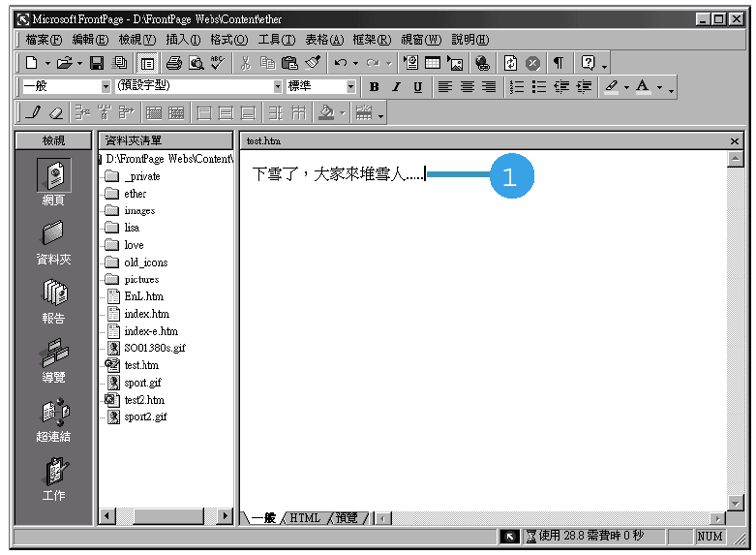This screenshot has width=756, height=555.
Task: Select the Draw Table pencil tool
Action: (34, 113)
